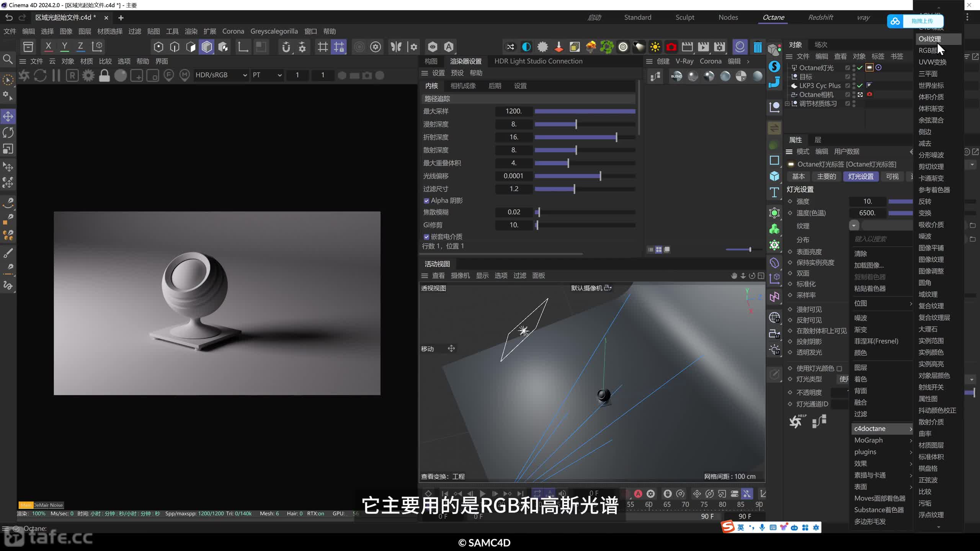Image resolution: width=980 pixels, height=551 pixels.
Task: Toggle Y axis lock icon
Action: click(64, 47)
